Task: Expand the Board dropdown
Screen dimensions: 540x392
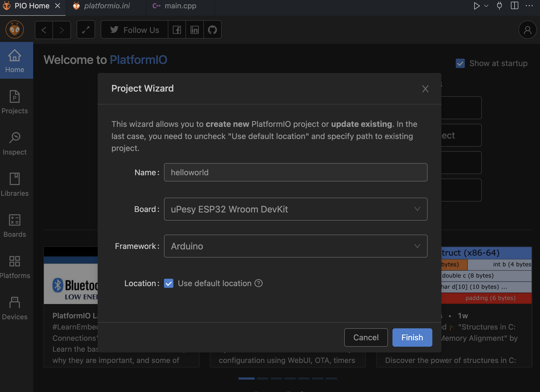Action: point(296,209)
